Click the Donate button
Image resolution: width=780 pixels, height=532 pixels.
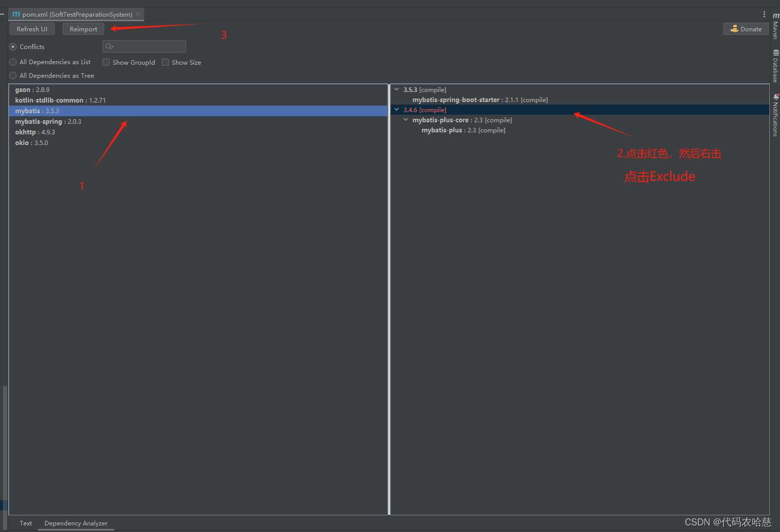pyautogui.click(x=746, y=29)
